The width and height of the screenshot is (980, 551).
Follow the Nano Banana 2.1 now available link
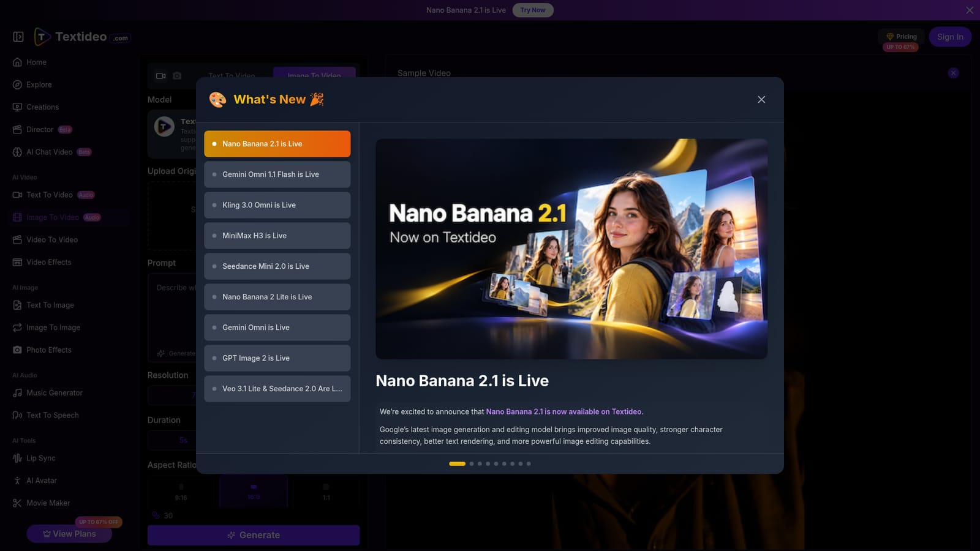pyautogui.click(x=563, y=411)
